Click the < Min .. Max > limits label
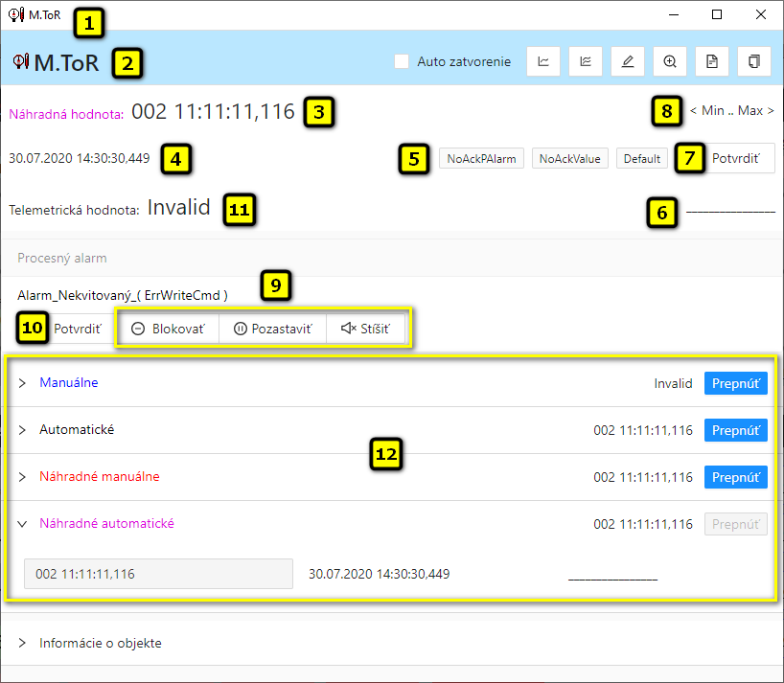This screenshot has height=683, width=784. [x=731, y=111]
